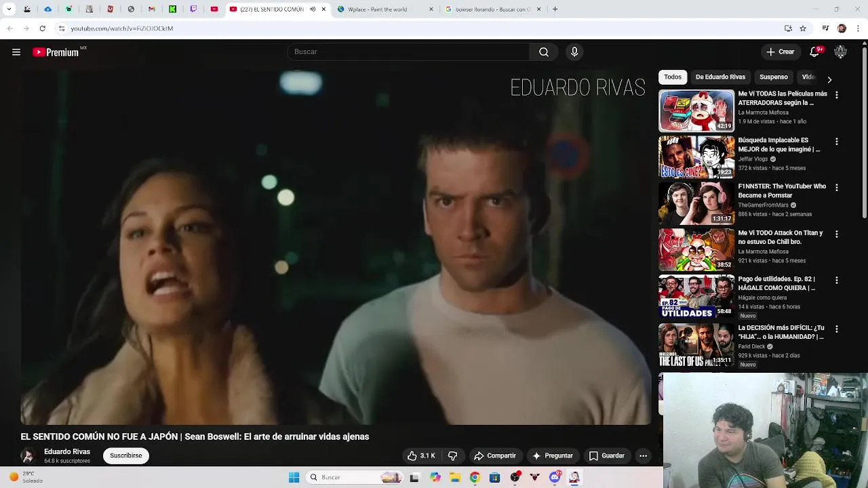Open options for F1NN5TER video

837,188
